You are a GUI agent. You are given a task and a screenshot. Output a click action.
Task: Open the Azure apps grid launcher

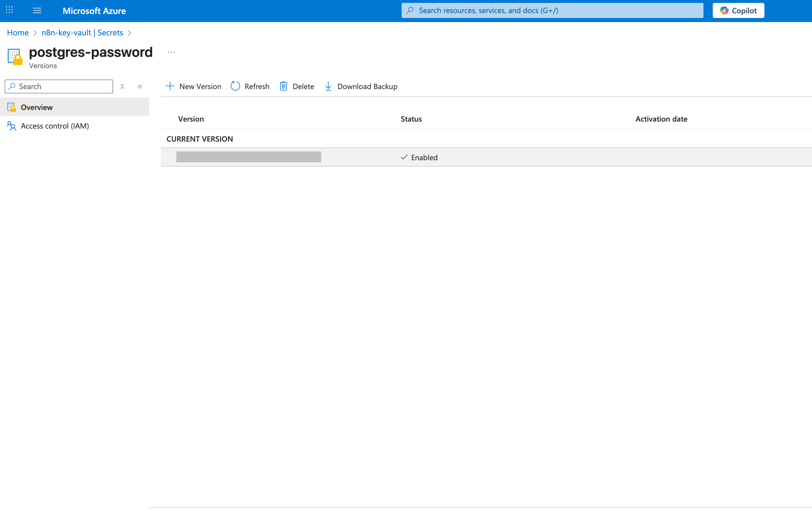[x=9, y=10]
